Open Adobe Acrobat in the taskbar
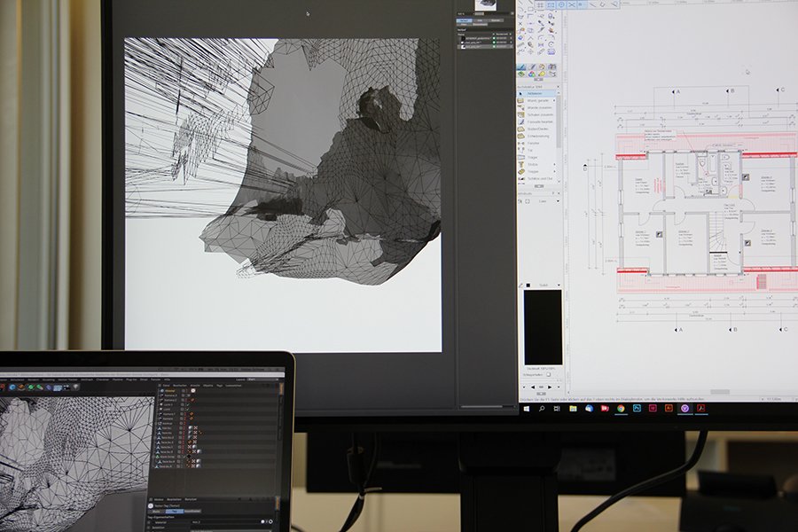798x532 pixels. click(700, 409)
